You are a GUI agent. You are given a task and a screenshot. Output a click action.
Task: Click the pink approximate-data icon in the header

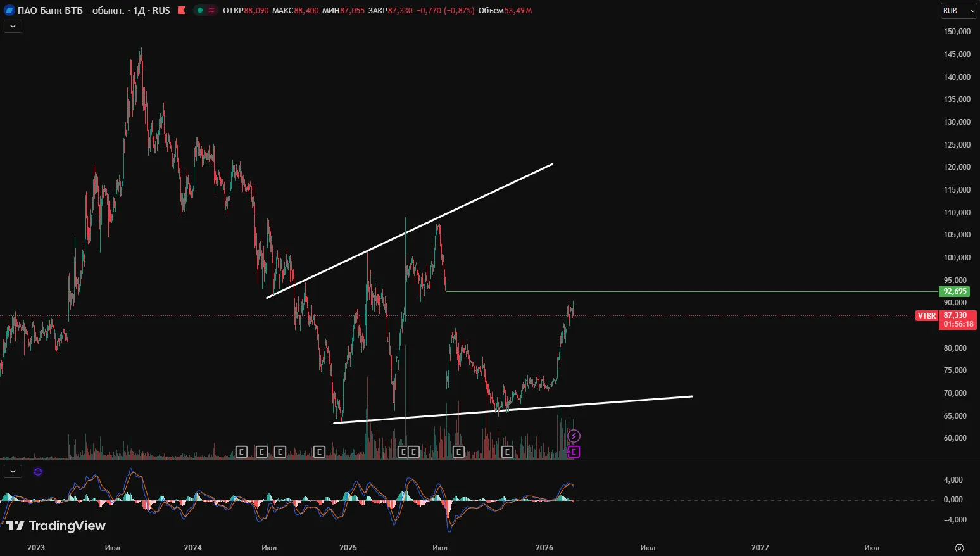click(x=211, y=10)
